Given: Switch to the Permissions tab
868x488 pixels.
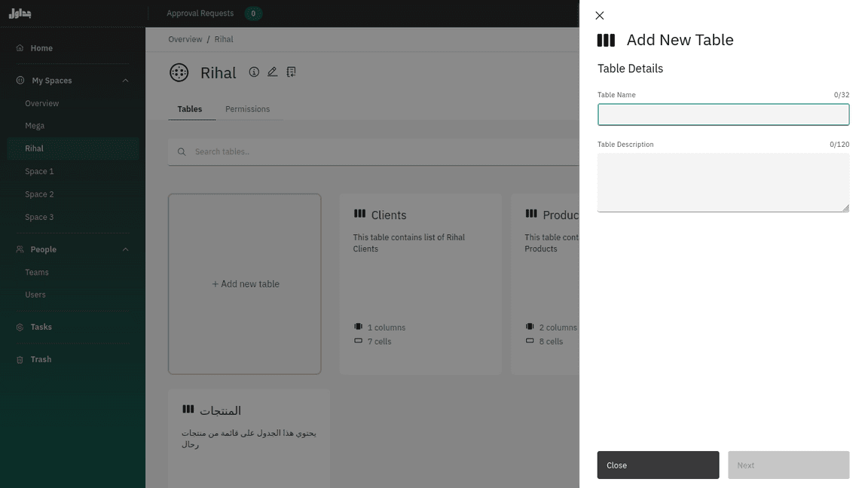Looking at the screenshot, I should (x=247, y=109).
